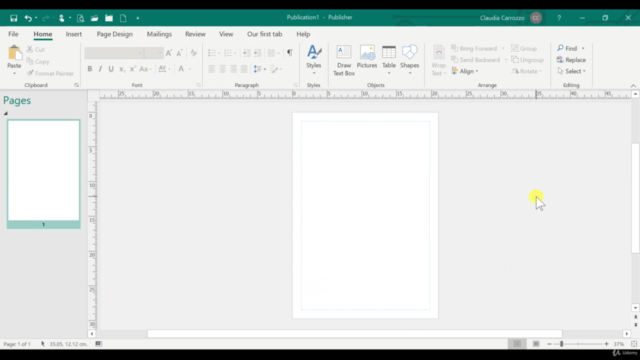Open the Font Color A swatch
Screen dimensions: 640x360
[181, 69]
